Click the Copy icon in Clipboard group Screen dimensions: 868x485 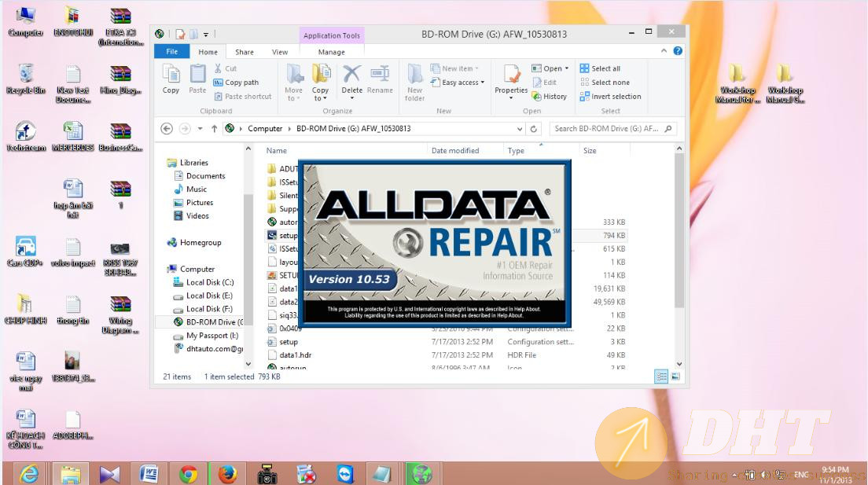click(171, 79)
